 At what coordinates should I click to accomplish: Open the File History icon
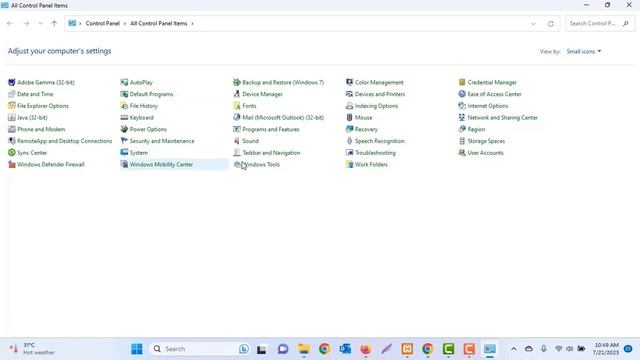pos(124,106)
